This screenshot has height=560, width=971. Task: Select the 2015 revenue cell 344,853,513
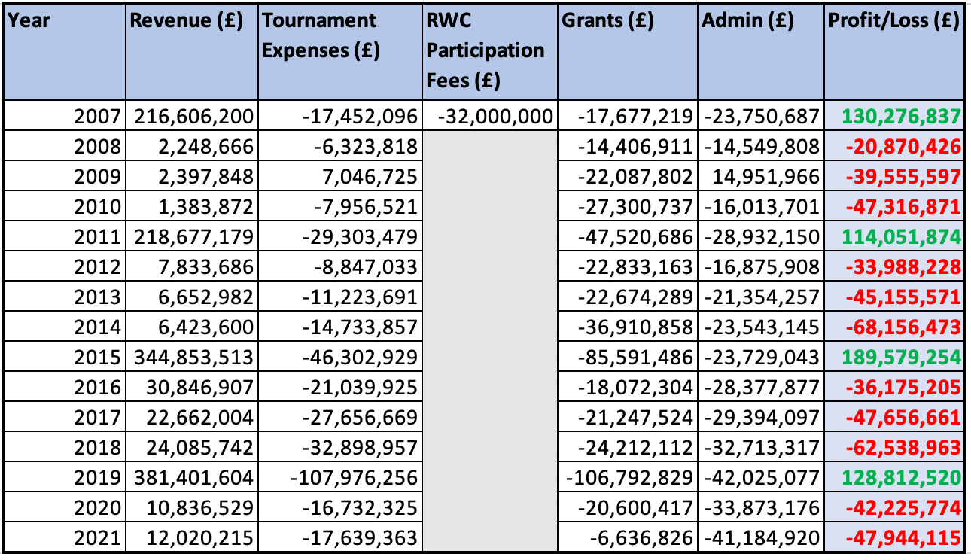tap(191, 357)
